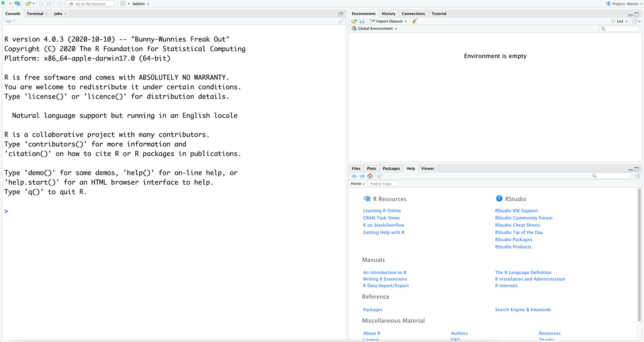Open the Global Environment dropdown

tap(374, 29)
